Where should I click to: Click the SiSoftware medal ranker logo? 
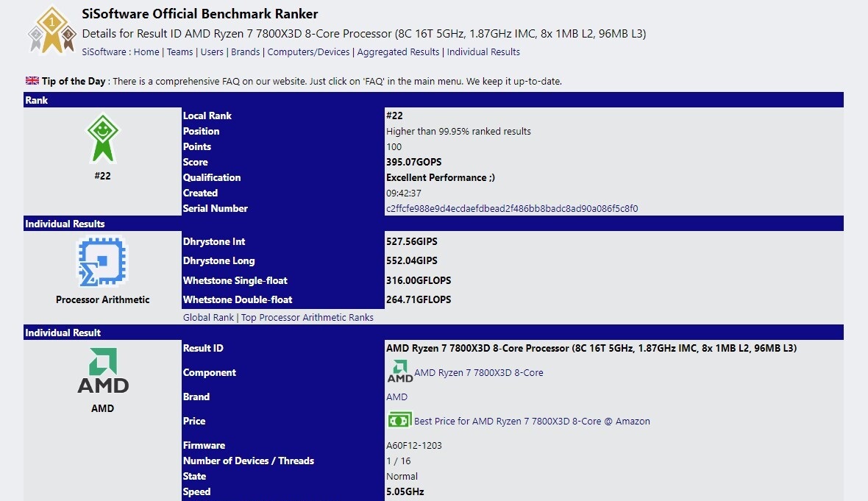pos(52,29)
